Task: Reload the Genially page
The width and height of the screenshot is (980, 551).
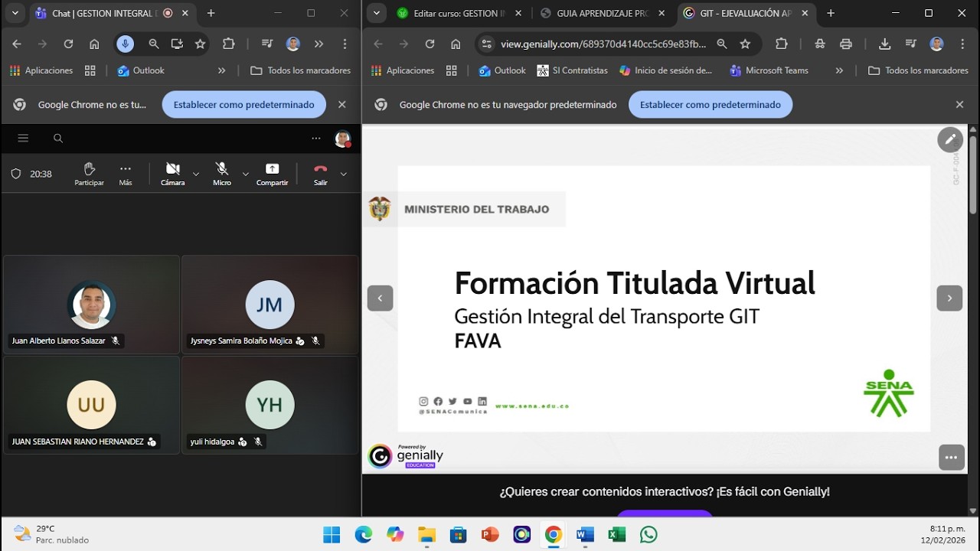Action: [430, 44]
